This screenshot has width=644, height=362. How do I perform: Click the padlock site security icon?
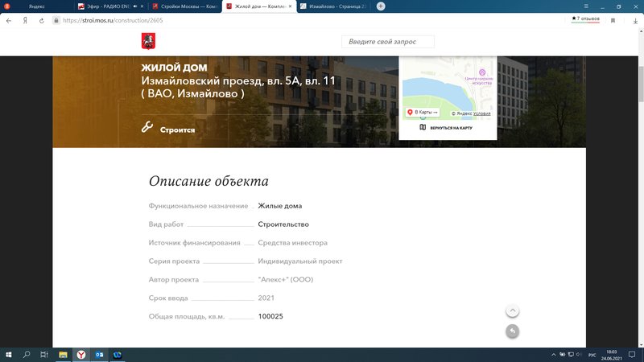(56, 20)
